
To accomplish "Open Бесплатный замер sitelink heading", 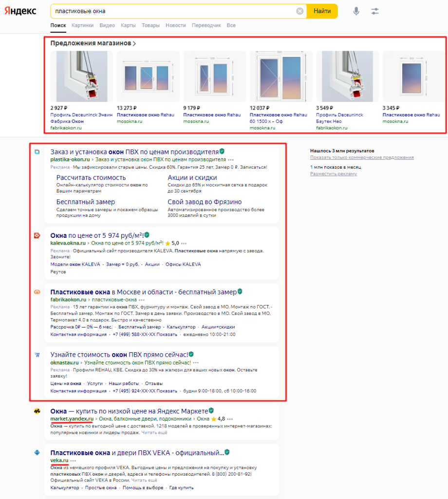I will coord(86,202).
